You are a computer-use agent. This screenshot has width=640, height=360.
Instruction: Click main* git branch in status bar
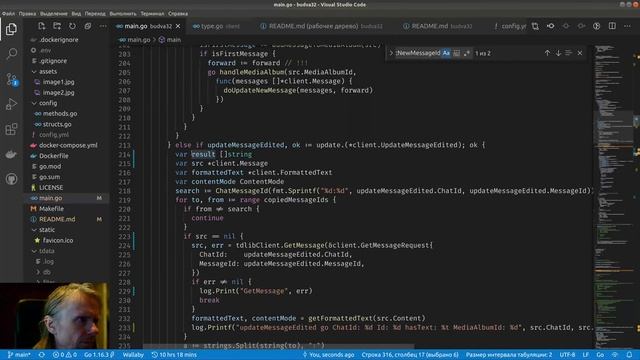19,355
